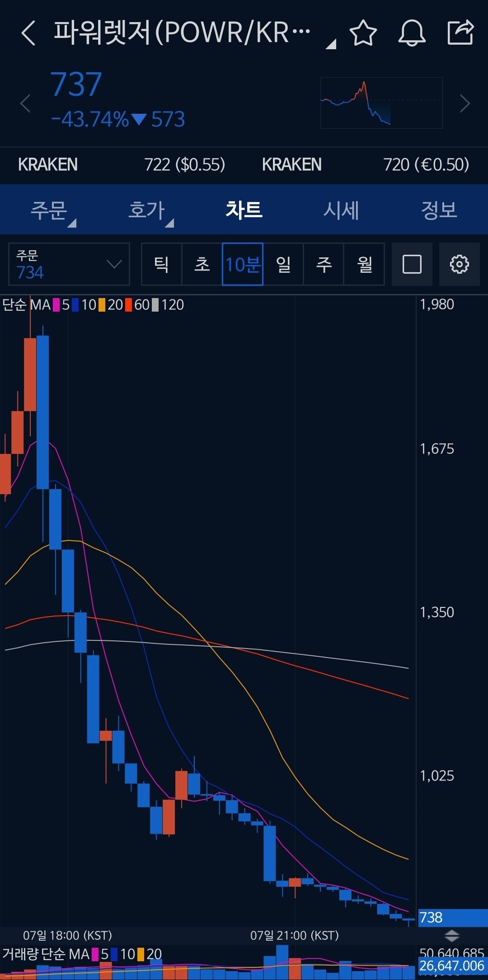
Task: Tap the back arrow icon
Action: click(x=28, y=33)
